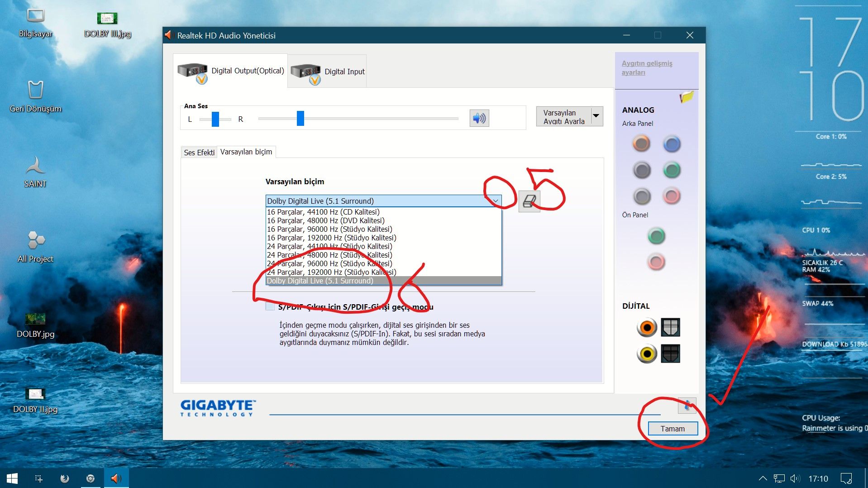
Task: Switch to Digital Input tab
Action: (x=327, y=72)
